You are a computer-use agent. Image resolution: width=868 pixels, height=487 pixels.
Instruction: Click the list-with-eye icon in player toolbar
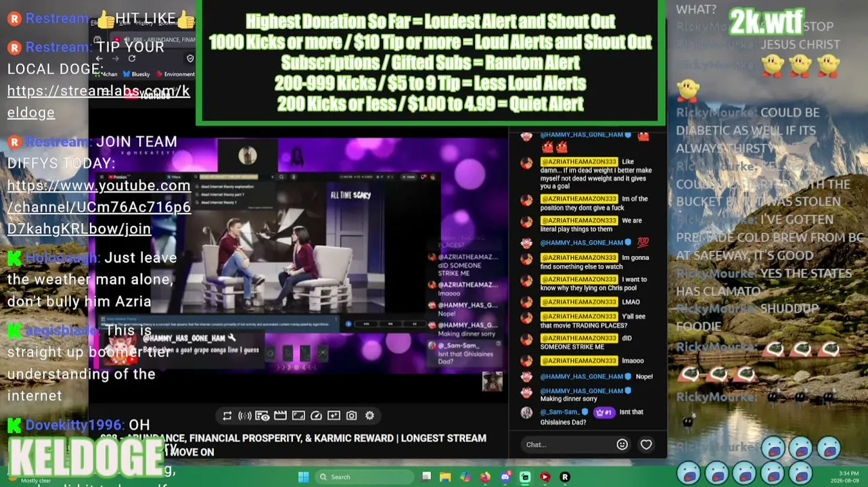coord(262,416)
